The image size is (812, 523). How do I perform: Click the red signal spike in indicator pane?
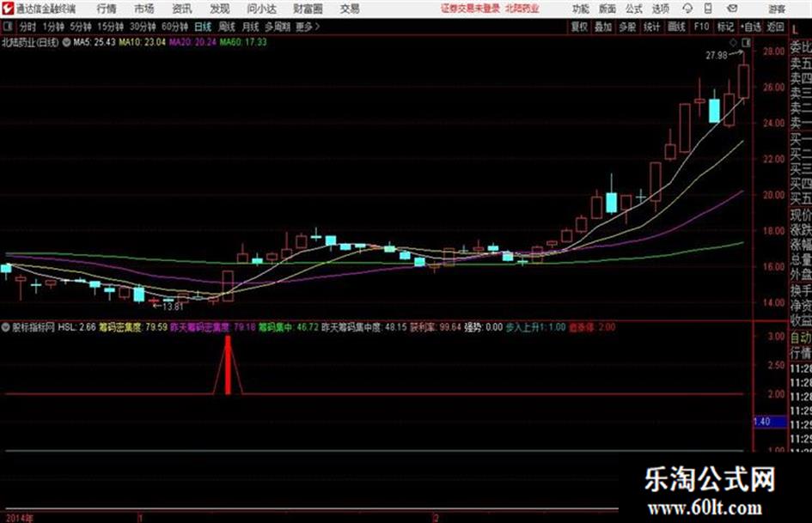click(228, 364)
